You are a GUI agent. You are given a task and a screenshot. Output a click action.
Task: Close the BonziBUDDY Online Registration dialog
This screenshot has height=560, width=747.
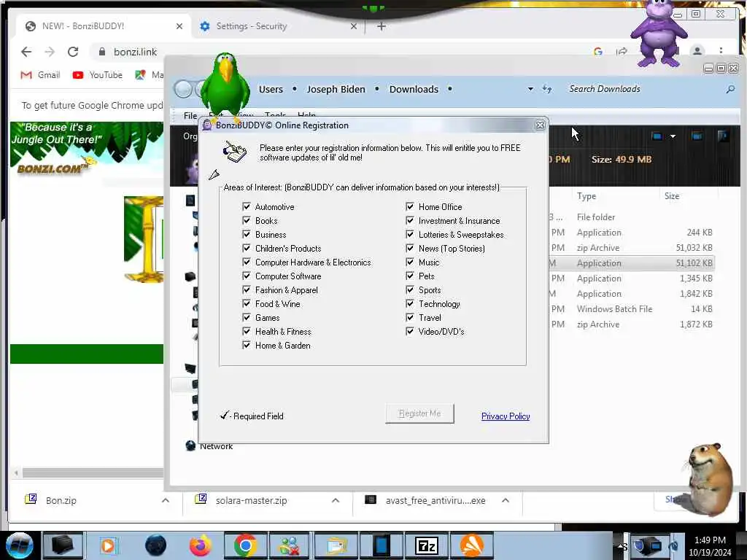(x=540, y=125)
